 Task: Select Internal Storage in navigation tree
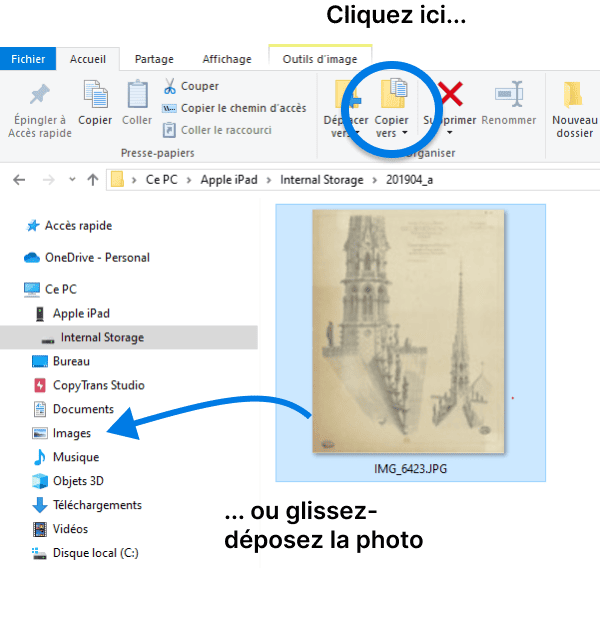[x=129, y=338]
